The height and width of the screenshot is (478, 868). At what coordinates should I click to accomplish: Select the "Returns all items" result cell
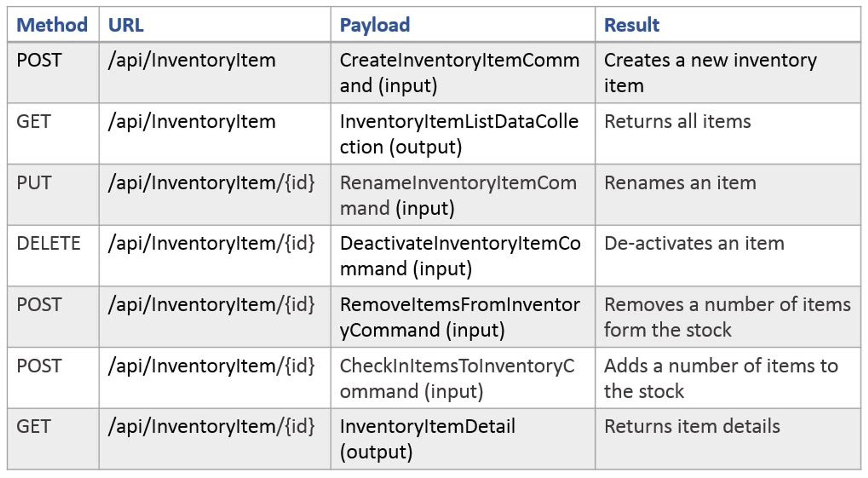tap(677, 122)
